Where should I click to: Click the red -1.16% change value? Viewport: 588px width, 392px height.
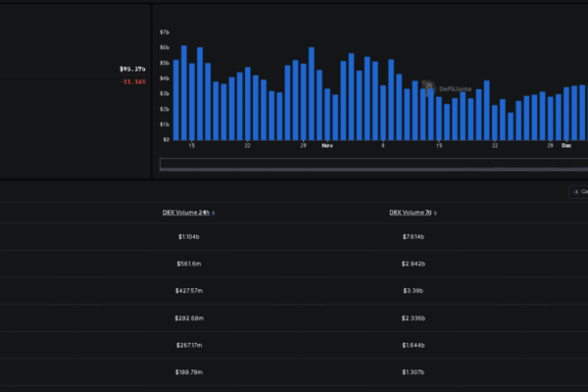coord(132,82)
